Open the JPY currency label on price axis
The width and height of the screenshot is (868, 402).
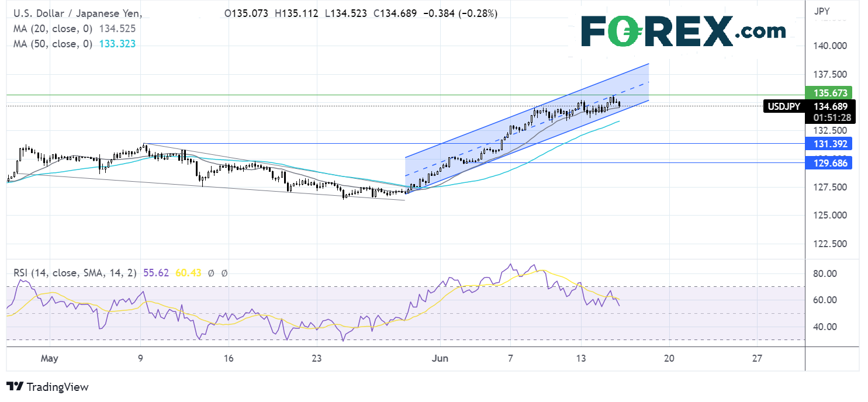coord(822,11)
